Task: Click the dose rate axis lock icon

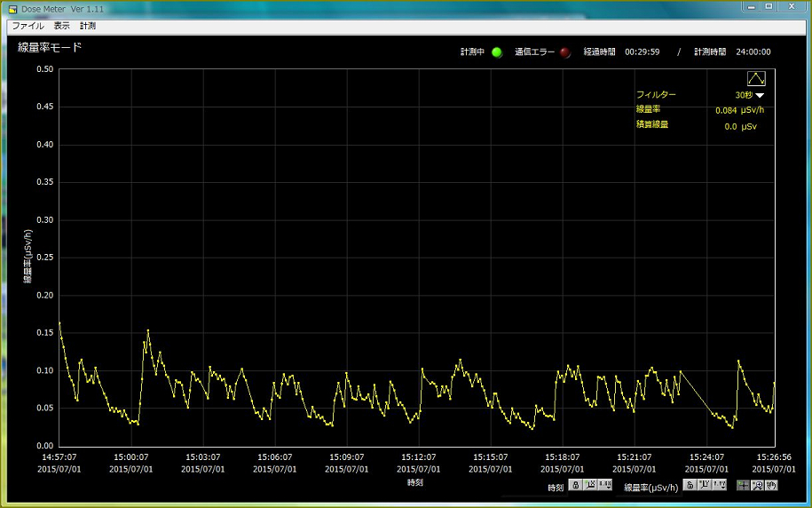Action: point(690,485)
